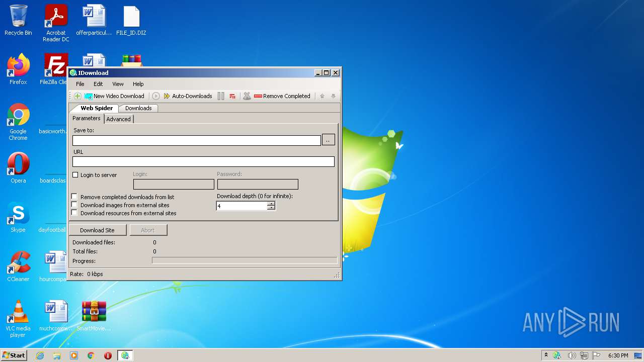Open Recycle Bin desktop icon
The image size is (644, 362).
click(x=18, y=20)
